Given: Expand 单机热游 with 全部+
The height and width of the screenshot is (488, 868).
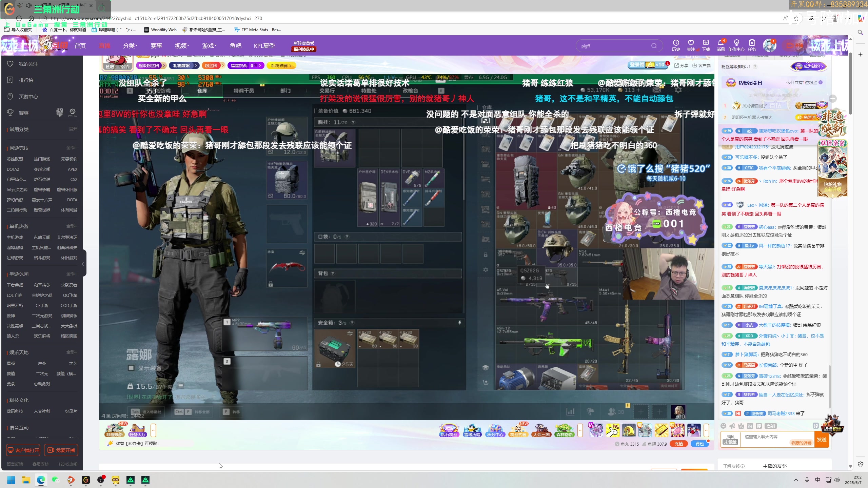Looking at the screenshot, I should click(72, 226).
